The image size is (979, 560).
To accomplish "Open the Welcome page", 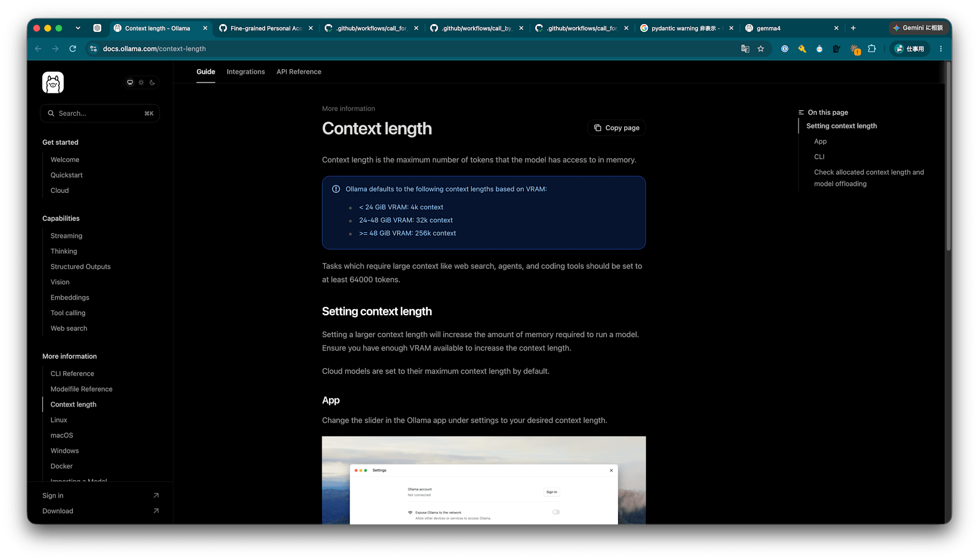I will point(65,160).
